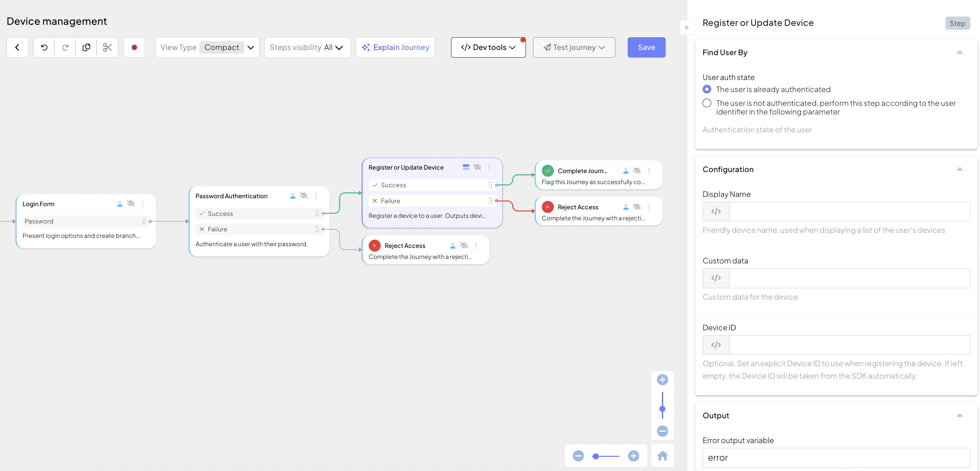Toggle visibility on upper-right Reject Access

tap(637, 207)
